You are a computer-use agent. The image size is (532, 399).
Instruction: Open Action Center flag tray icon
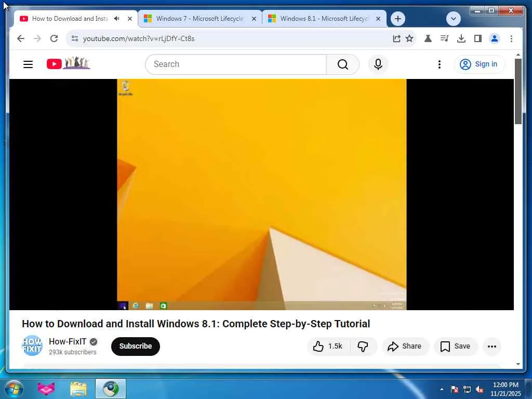tap(455, 389)
